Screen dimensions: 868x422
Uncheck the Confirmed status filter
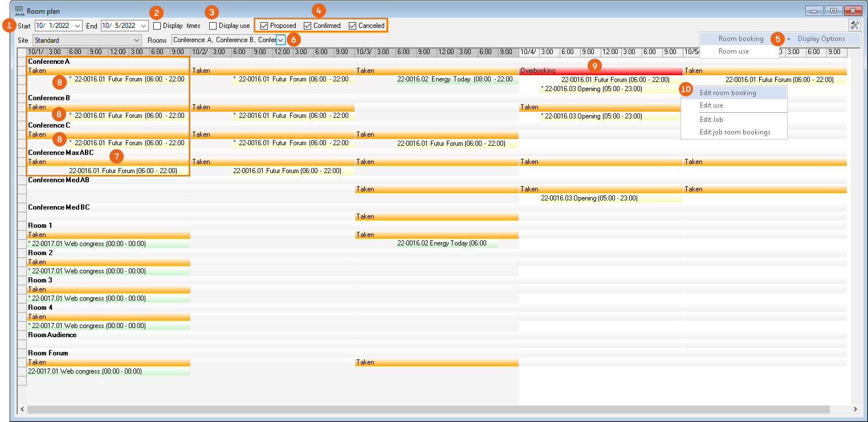tap(308, 26)
